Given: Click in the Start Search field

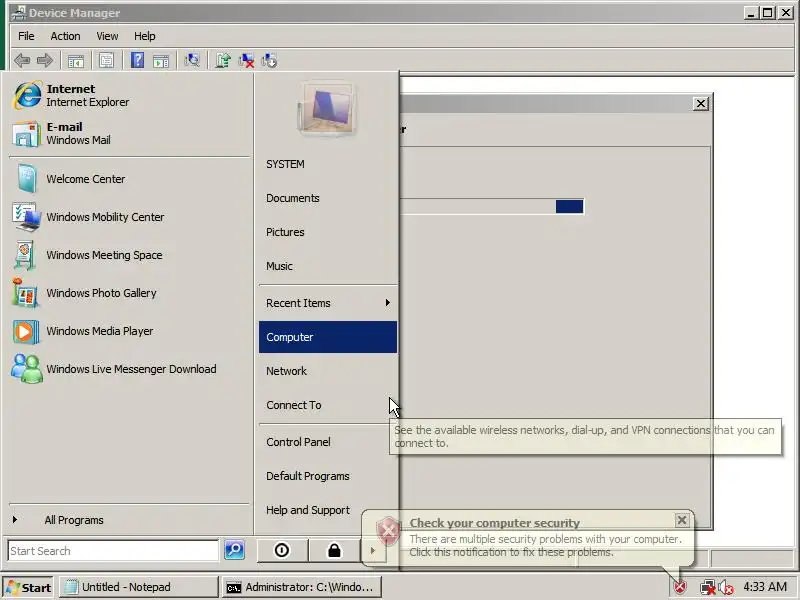Looking at the screenshot, I should [x=113, y=551].
